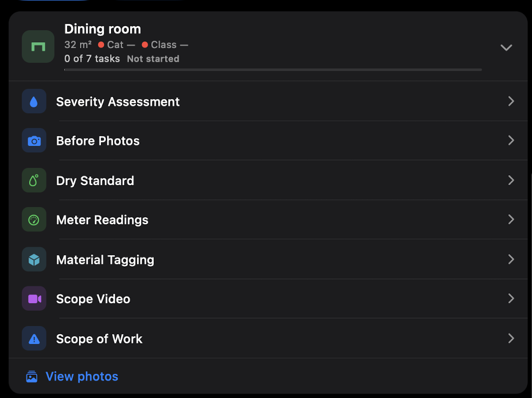Screen dimensions: 532x398
Task: Click the cube icon for Material Tagging
Action: [x=34, y=259]
